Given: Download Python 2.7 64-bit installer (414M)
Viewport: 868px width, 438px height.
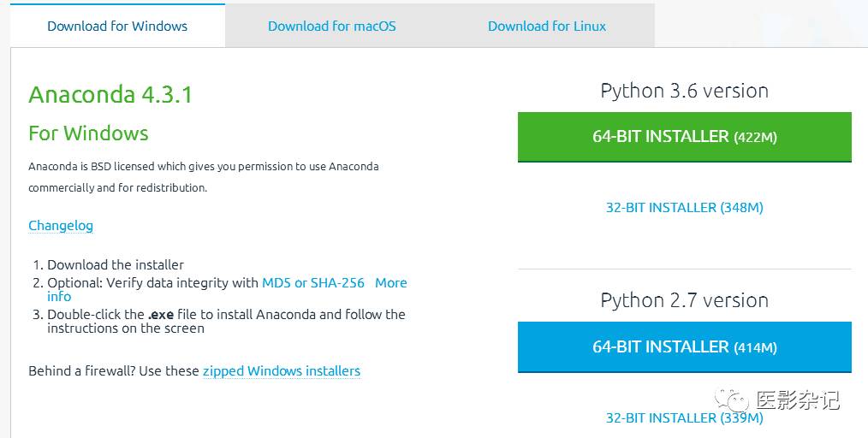Looking at the screenshot, I should tap(684, 346).
